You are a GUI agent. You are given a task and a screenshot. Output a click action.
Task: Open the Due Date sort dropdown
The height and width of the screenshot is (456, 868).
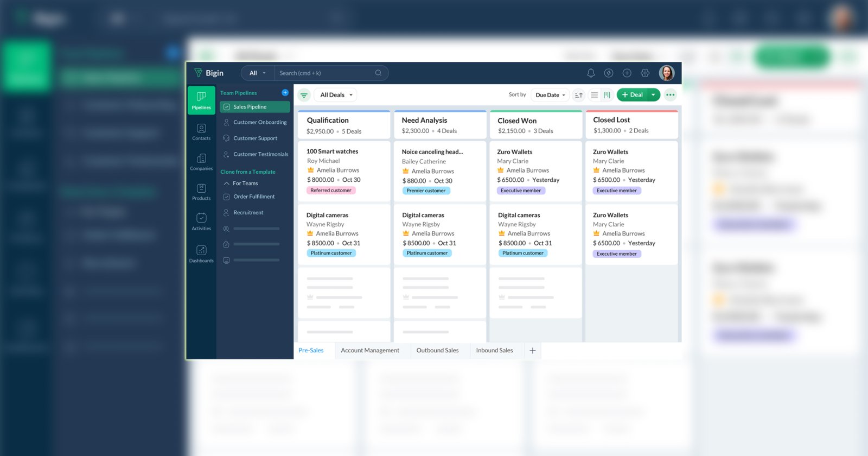550,95
